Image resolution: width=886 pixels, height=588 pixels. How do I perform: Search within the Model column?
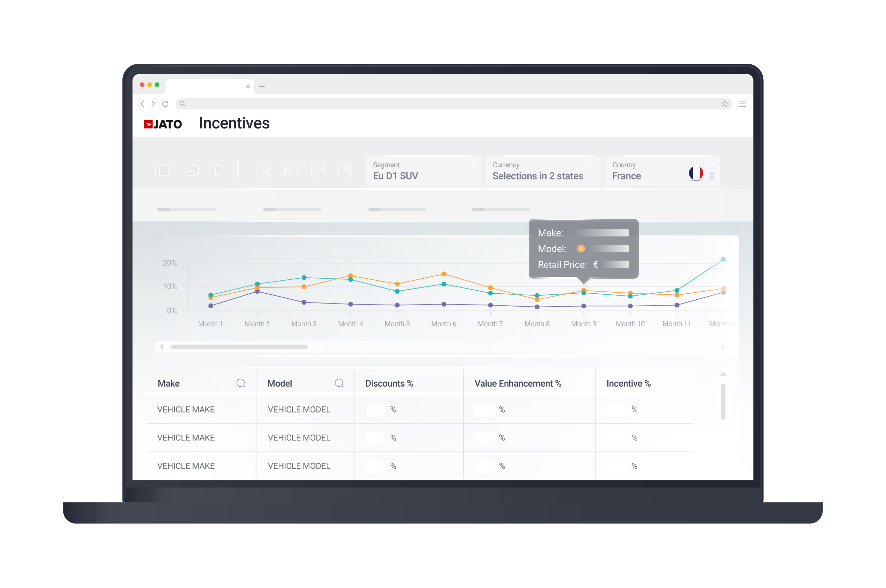coord(339,383)
